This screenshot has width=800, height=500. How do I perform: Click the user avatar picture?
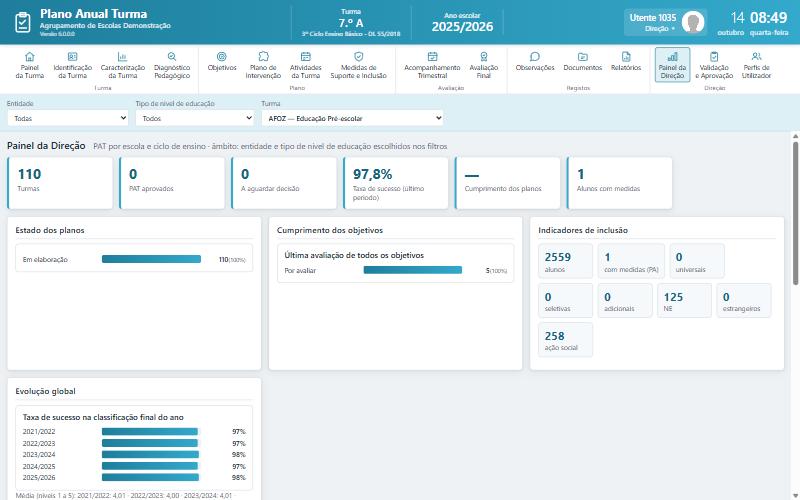click(x=693, y=22)
